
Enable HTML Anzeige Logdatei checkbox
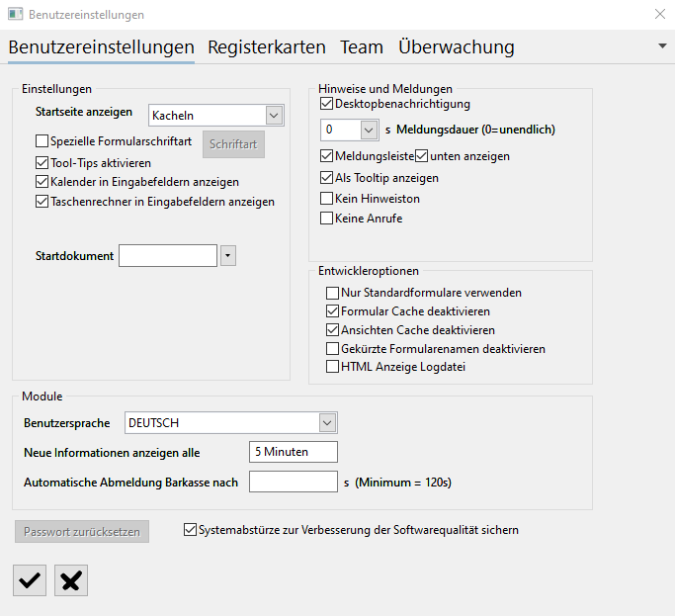click(x=332, y=367)
